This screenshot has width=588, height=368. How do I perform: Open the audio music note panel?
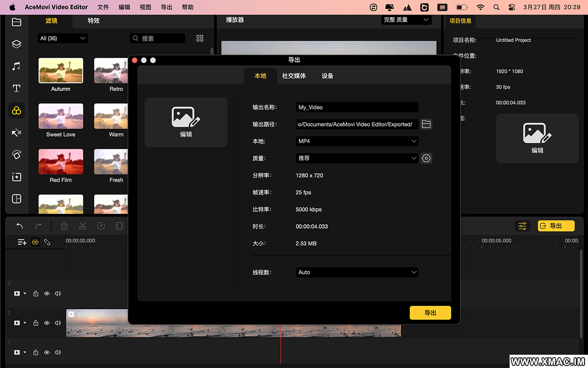pos(16,66)
